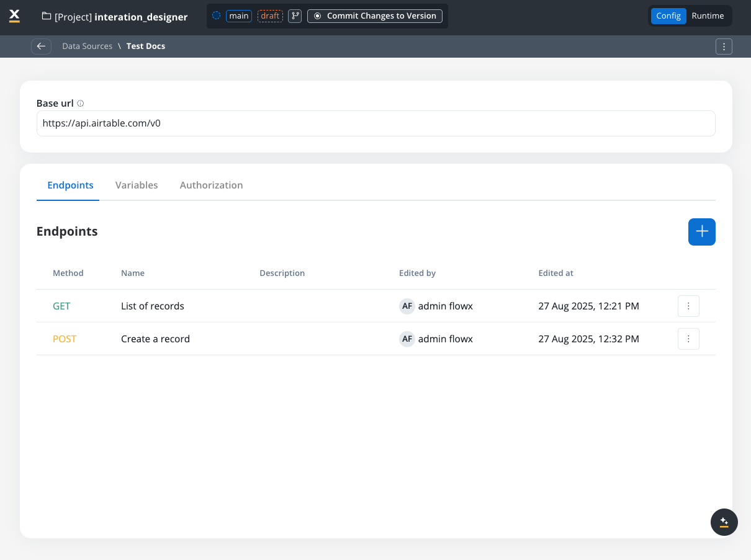Go to Data Sources breadcrumb link
Viewport: 751px width, 560px height.
pyautogui.click(x=87, y=47)
